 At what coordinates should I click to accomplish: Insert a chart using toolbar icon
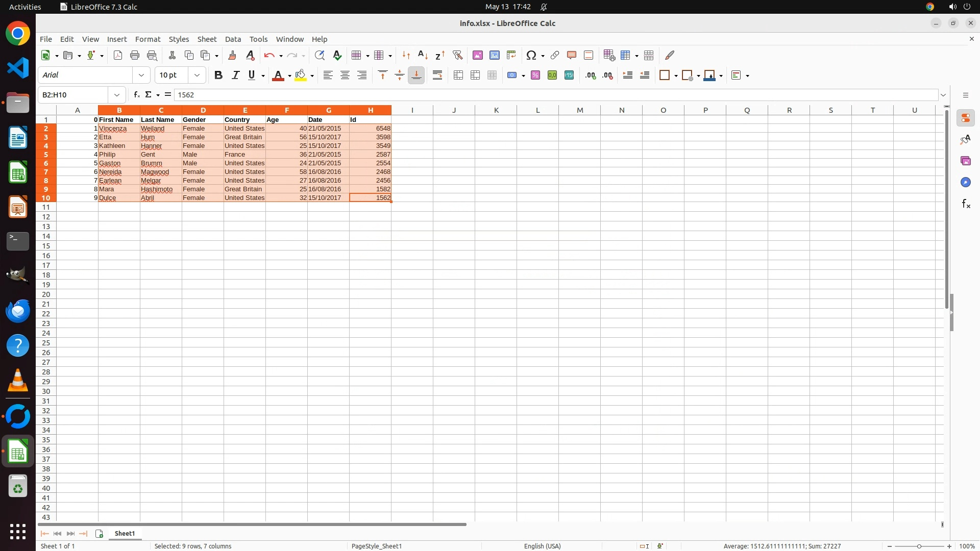(x=494, y=55)
